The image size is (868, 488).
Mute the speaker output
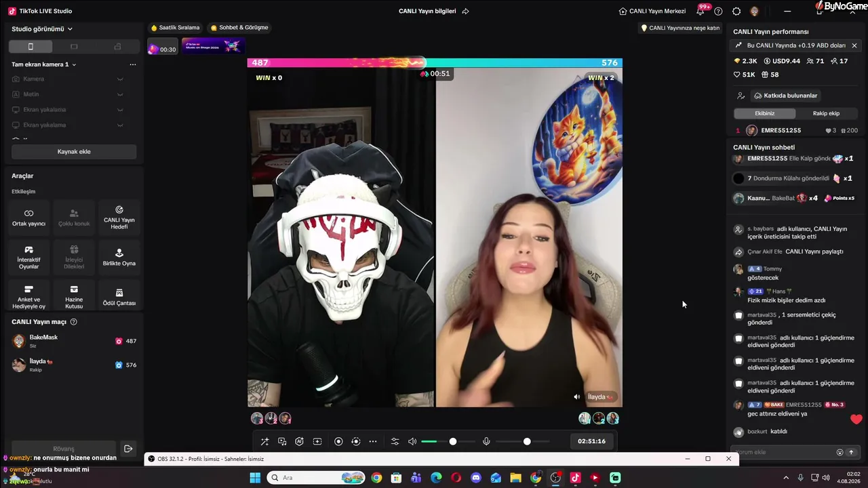(x=412, y=442)
